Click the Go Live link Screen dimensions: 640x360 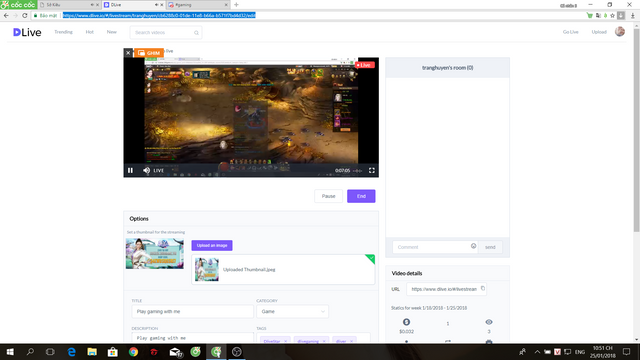570,32
